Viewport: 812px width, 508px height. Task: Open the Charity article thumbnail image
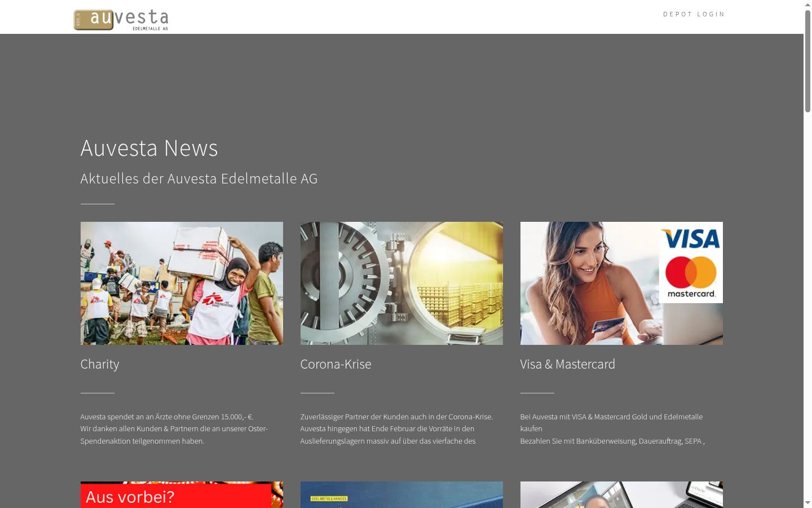click(x=182, y=283)
